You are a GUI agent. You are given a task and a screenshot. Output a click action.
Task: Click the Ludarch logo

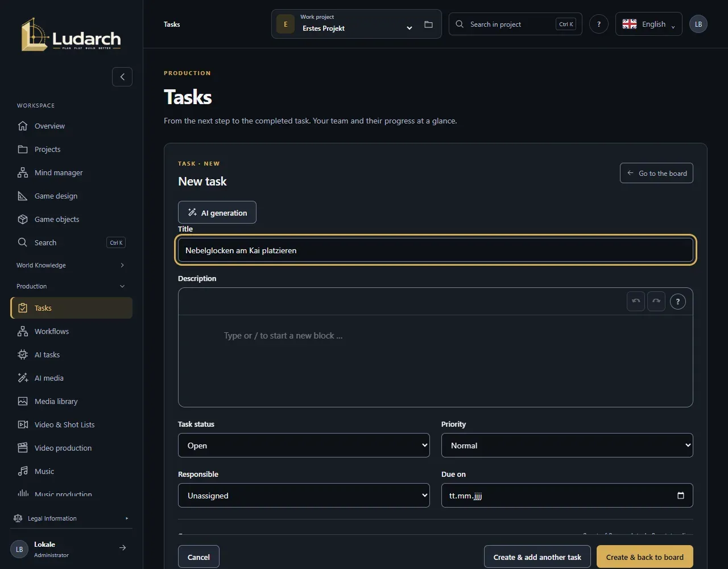pyautogui.click(x=71, y=35)
